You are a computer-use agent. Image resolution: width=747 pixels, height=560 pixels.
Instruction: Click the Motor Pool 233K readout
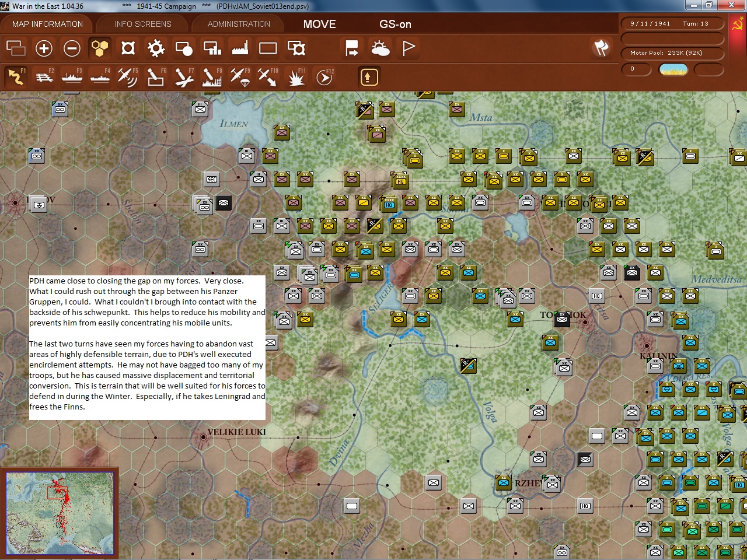click(672, 52)
